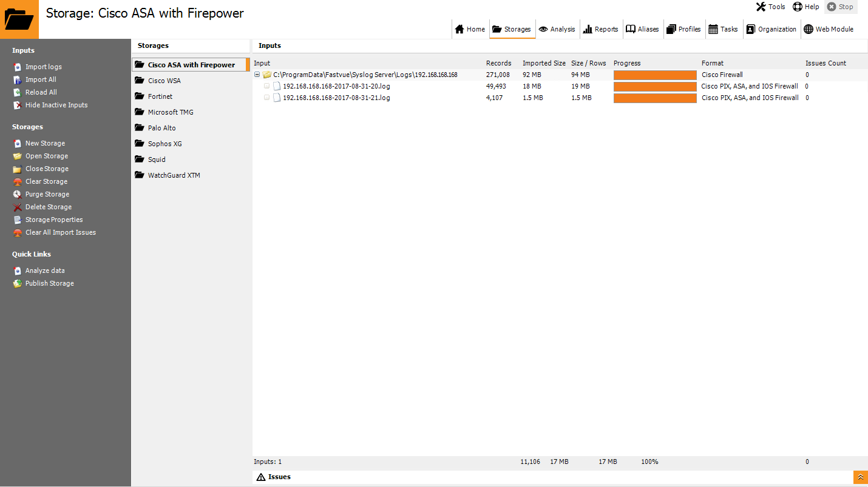Screen dimensions: 868x487
Task: Open the Analysis tab
Action: (x=557, y=29)
